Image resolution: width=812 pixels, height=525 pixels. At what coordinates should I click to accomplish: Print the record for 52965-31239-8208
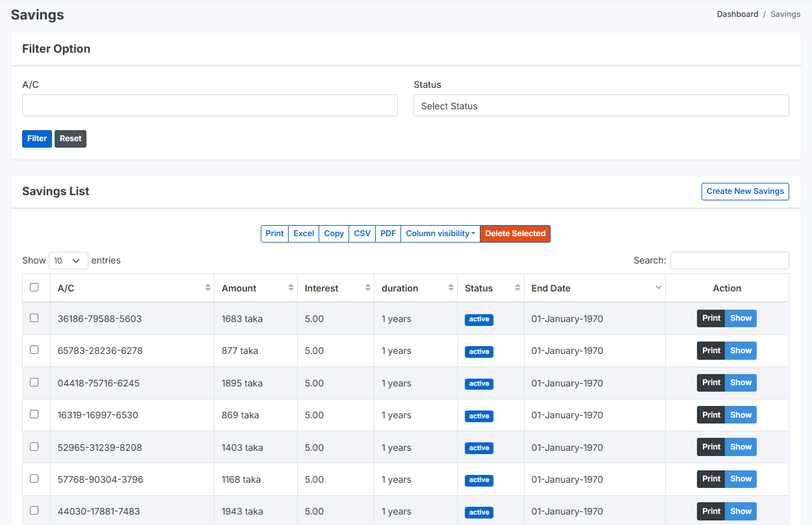[711, 447]
